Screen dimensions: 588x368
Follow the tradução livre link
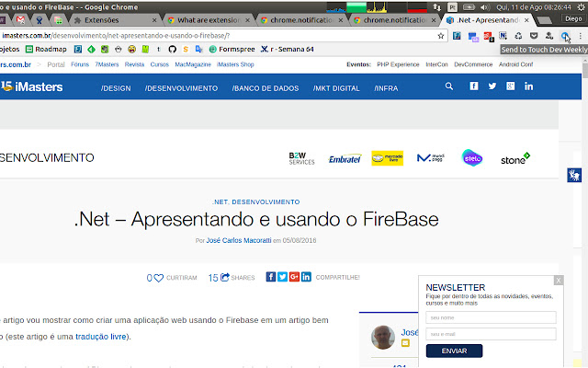tap(101, 337)
